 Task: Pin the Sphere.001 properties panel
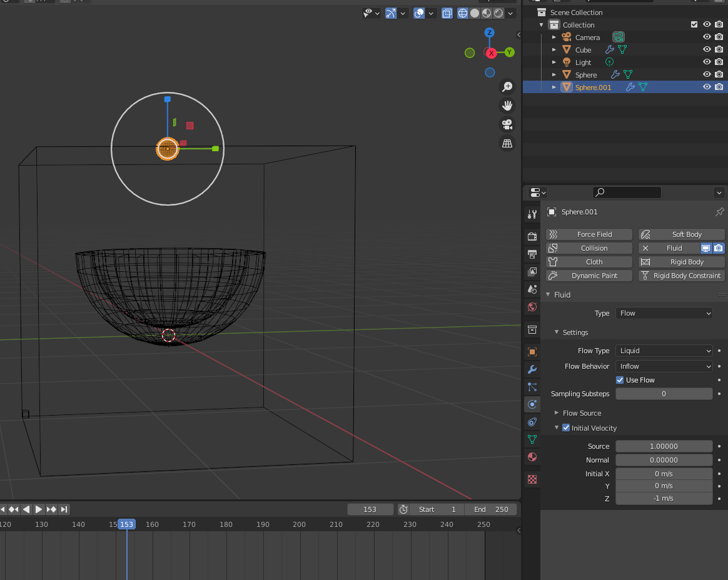pyautogui.click(x=719, y=212)
